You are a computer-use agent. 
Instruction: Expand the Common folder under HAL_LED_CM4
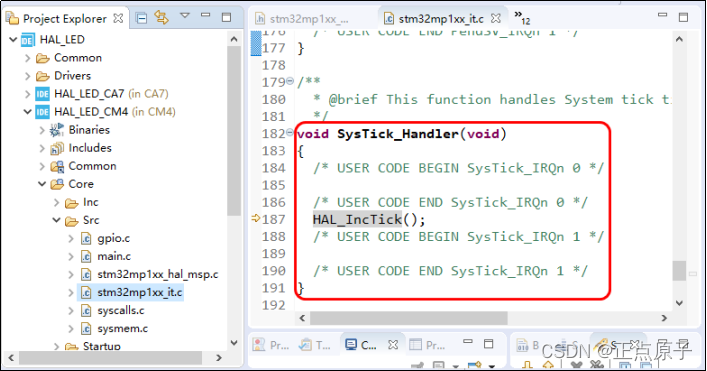42,166
